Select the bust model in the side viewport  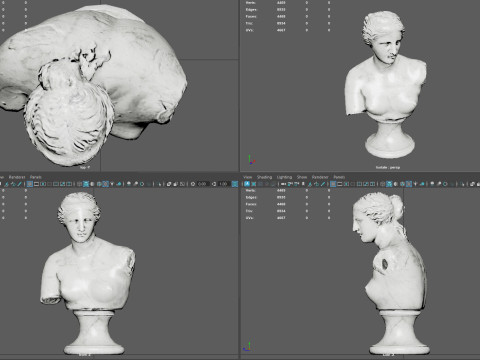pos(397,277)
